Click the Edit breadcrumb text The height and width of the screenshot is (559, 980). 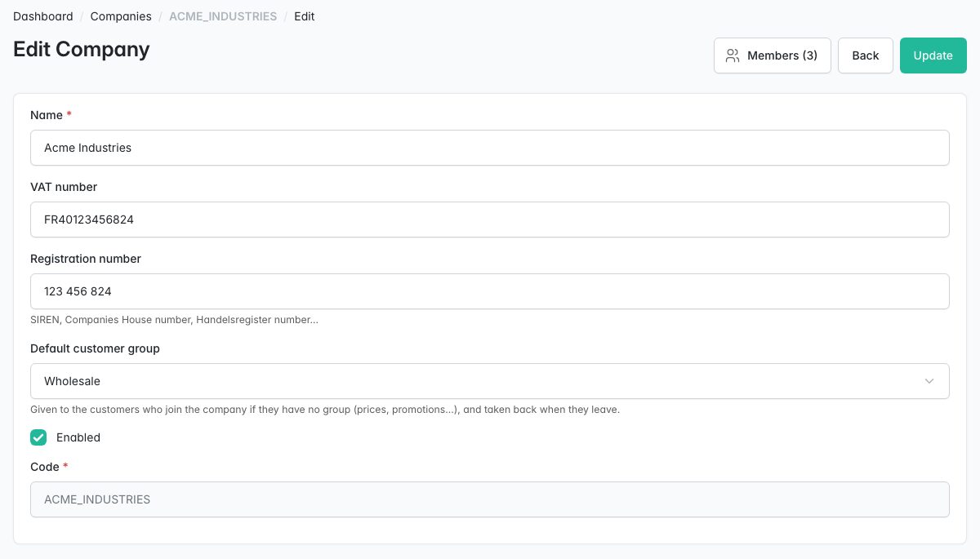point(305,16)
